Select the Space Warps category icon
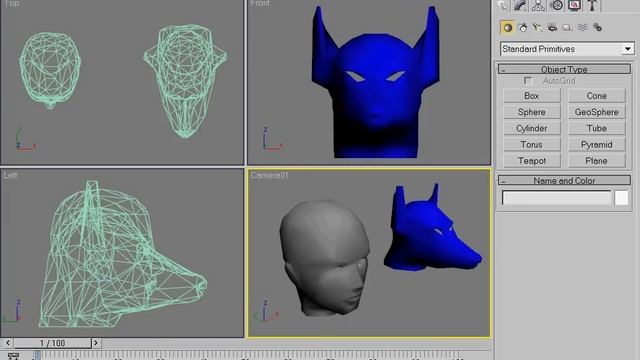 pos(582,28)
